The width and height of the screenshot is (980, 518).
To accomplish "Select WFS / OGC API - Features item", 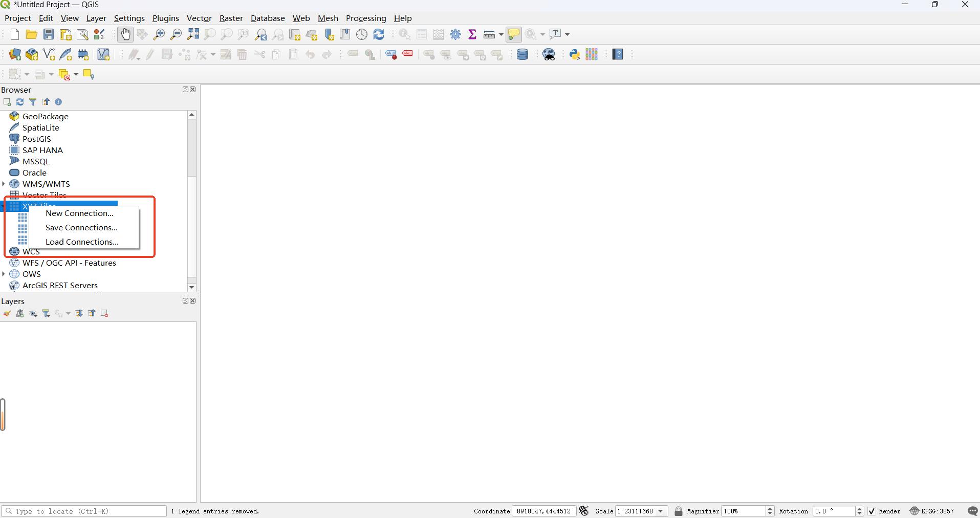I will (69, 263).
